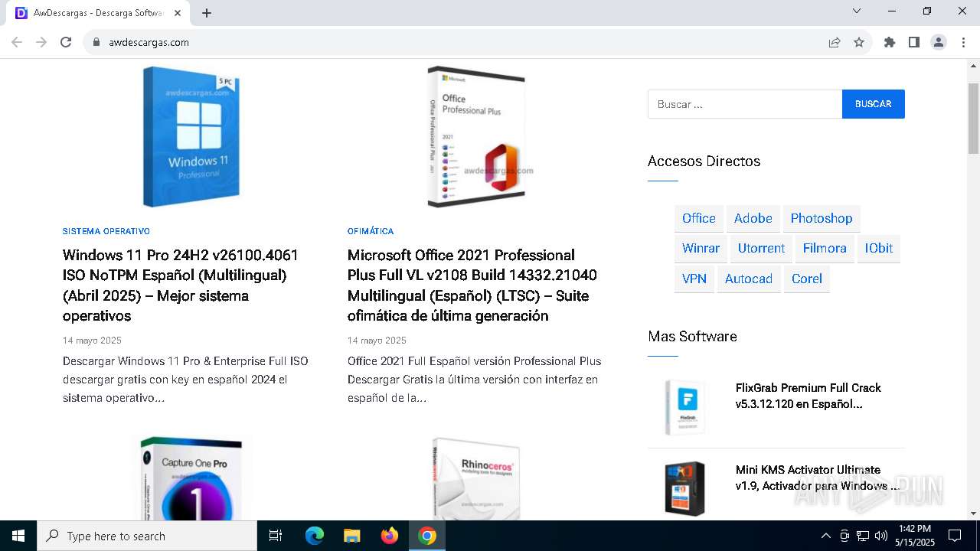The width and height of the screenshot is (980, 551).
Task: Open the network status tray icon
Action: click(863, 536)
